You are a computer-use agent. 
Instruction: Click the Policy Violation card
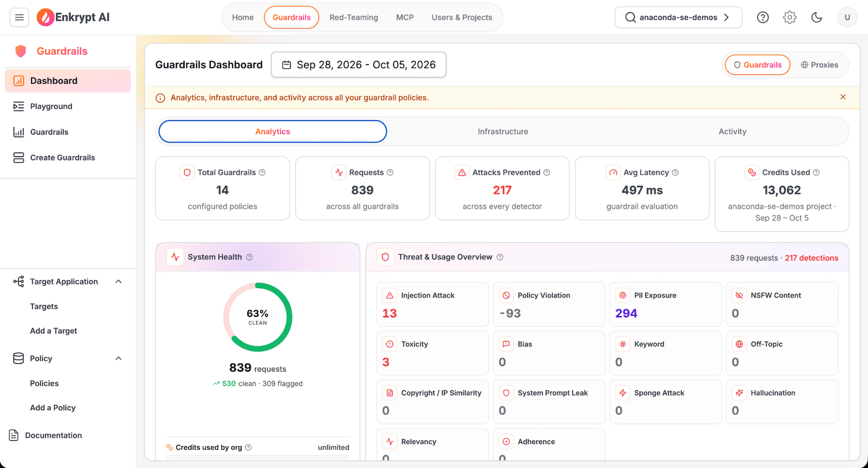coord(549,304)
